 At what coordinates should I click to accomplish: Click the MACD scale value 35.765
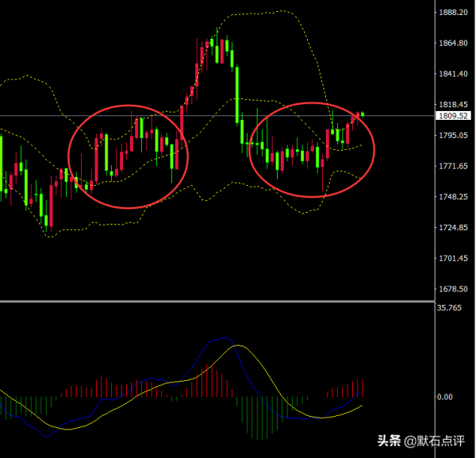coord(449,308)
